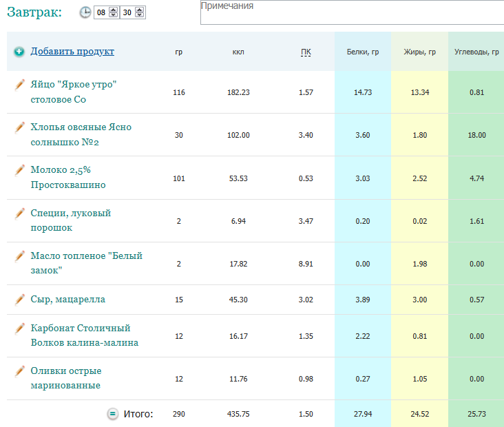This screenshot has width=504, height=427.
Task: Select the milk weight value 101
Action: 179,179
